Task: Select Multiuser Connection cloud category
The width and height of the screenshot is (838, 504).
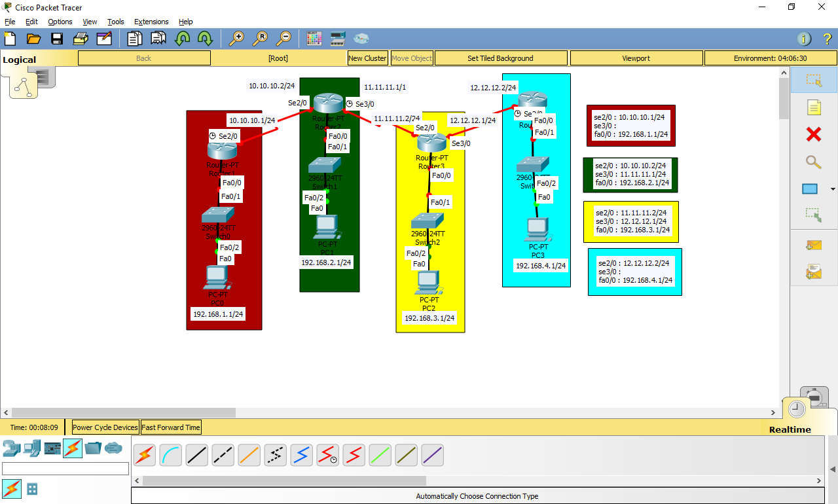Action: (113, 448)
